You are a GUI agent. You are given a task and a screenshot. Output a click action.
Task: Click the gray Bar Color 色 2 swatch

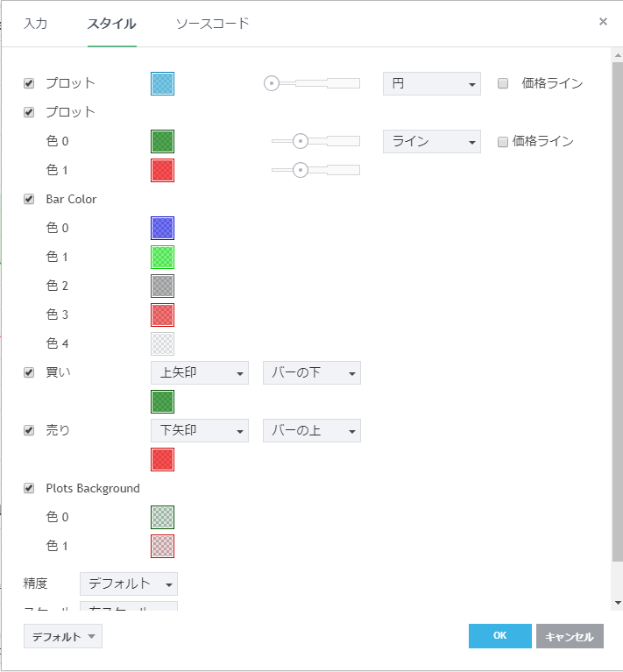[x=163, y=286]
